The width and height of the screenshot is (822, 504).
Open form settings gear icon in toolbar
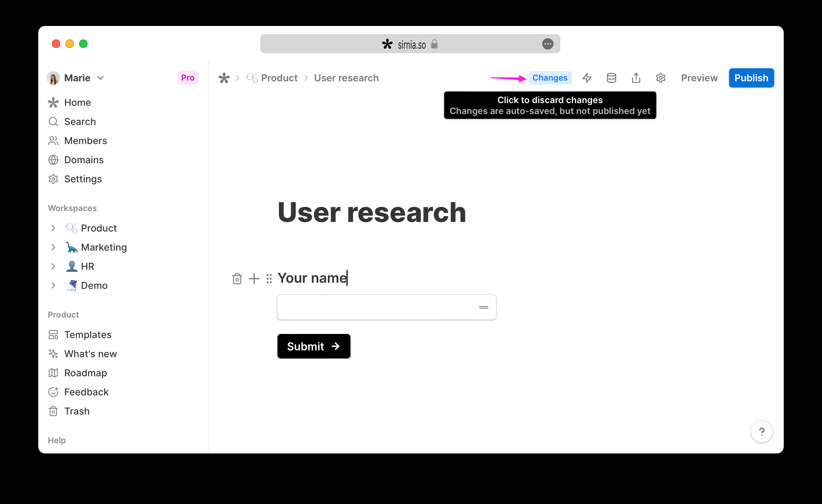click(660, 78)
